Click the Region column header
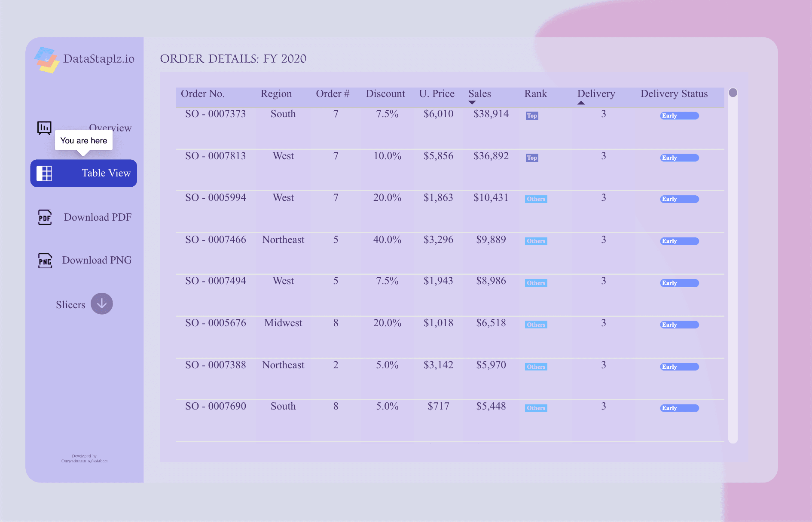 276,94
